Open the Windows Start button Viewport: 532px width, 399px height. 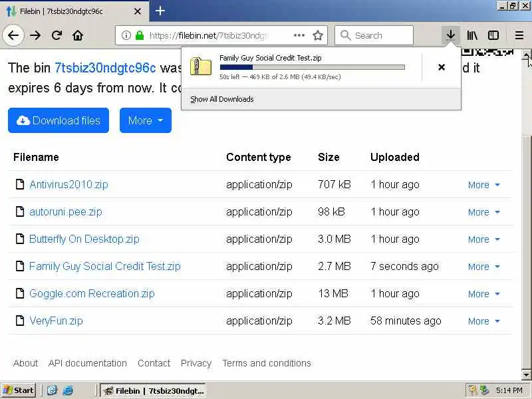pyautogui.click(x=19, y=390)
